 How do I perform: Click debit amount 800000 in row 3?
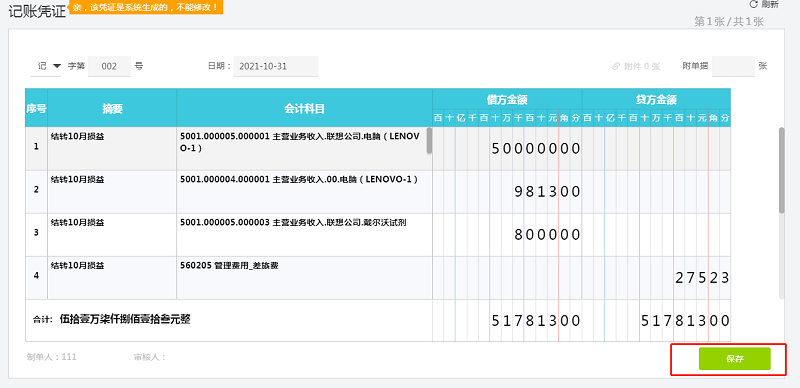click(547, 235)
